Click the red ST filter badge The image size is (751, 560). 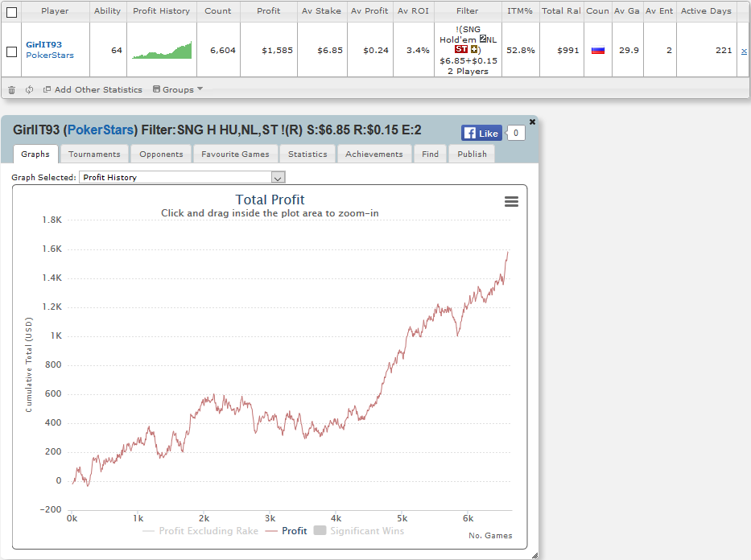pyautogui.click(x=460, y=49)
